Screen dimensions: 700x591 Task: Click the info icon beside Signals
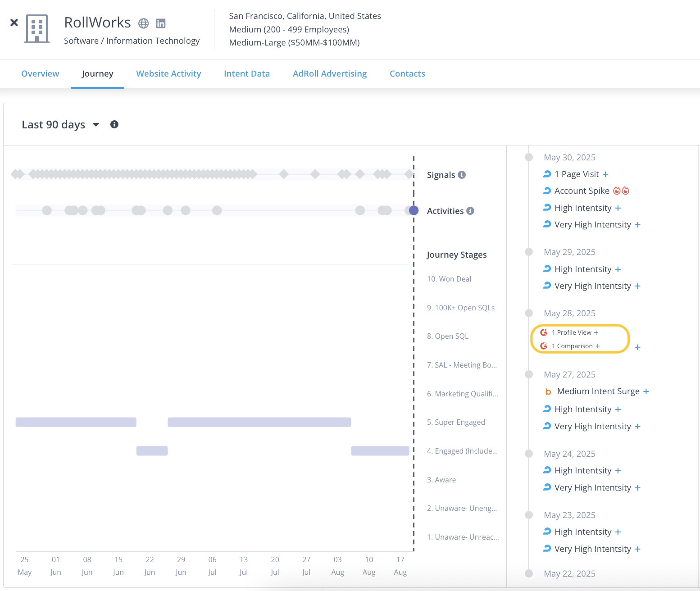pos(462,175)
